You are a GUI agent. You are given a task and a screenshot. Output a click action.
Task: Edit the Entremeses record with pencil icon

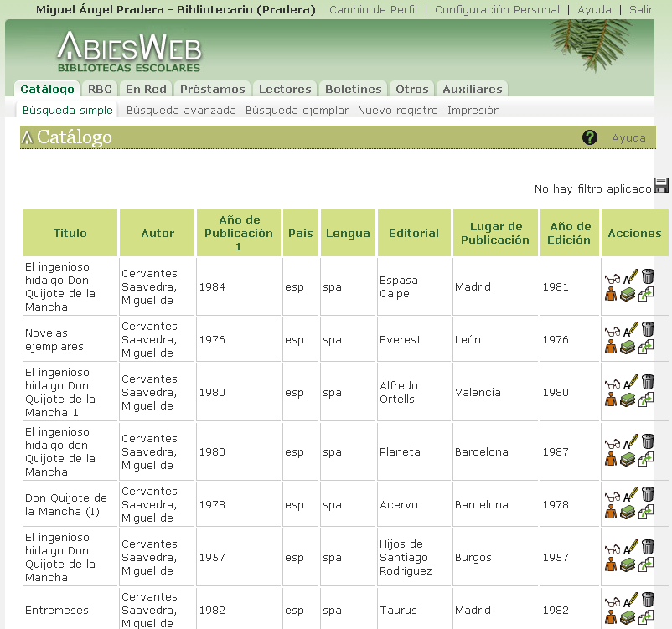pos(630,600)
